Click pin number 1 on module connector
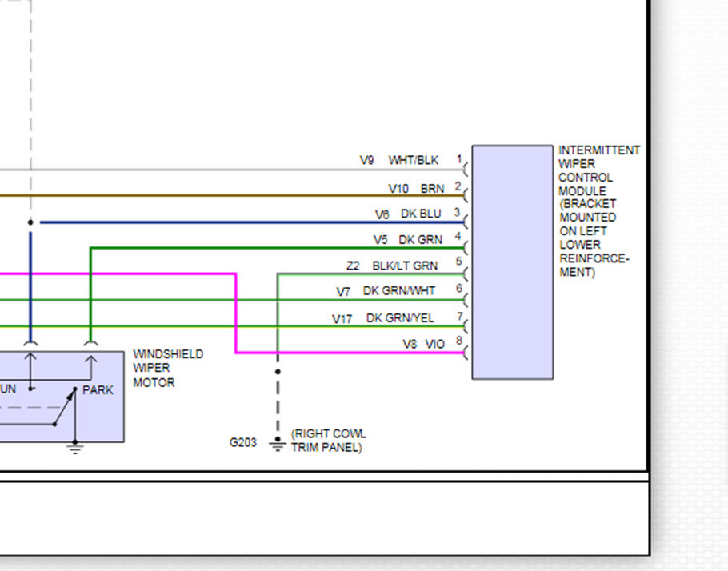728x571 pixels. (458, 159)
